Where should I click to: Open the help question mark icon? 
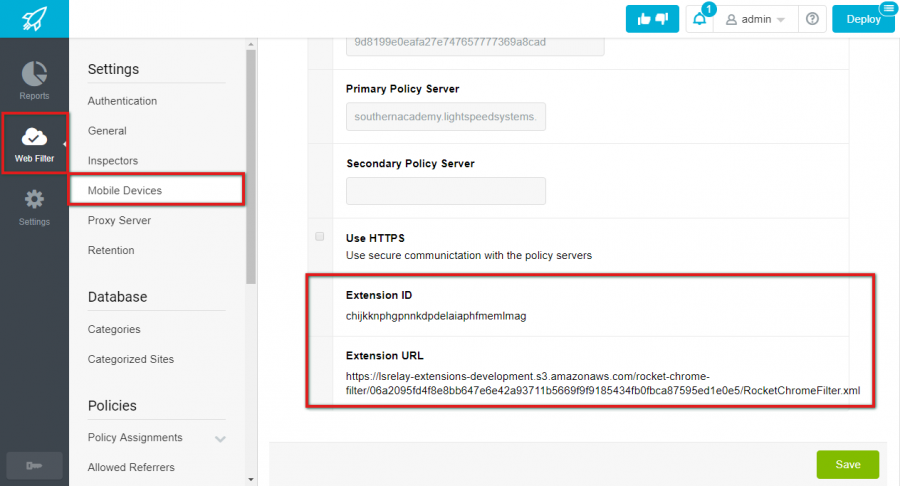(x=812, y=19)
